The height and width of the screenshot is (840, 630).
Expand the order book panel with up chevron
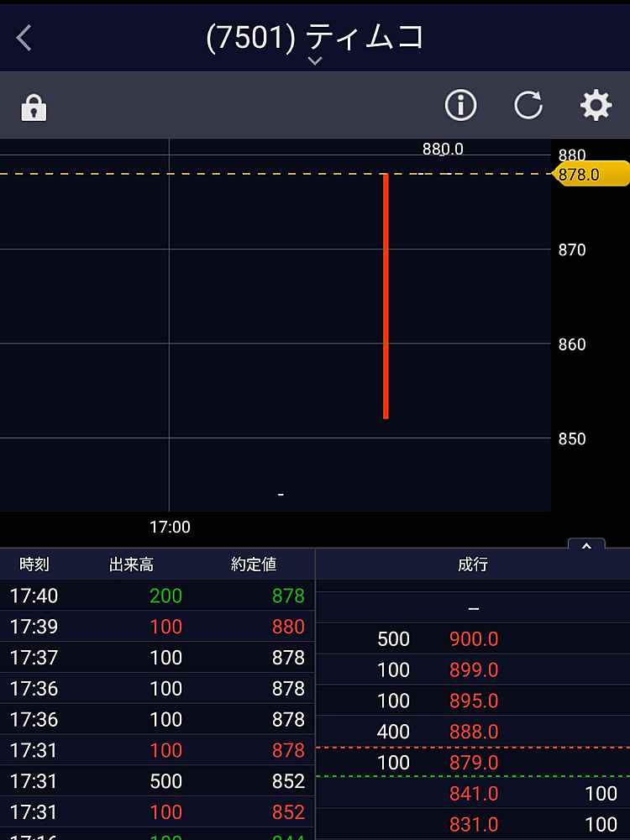point(586,546)
